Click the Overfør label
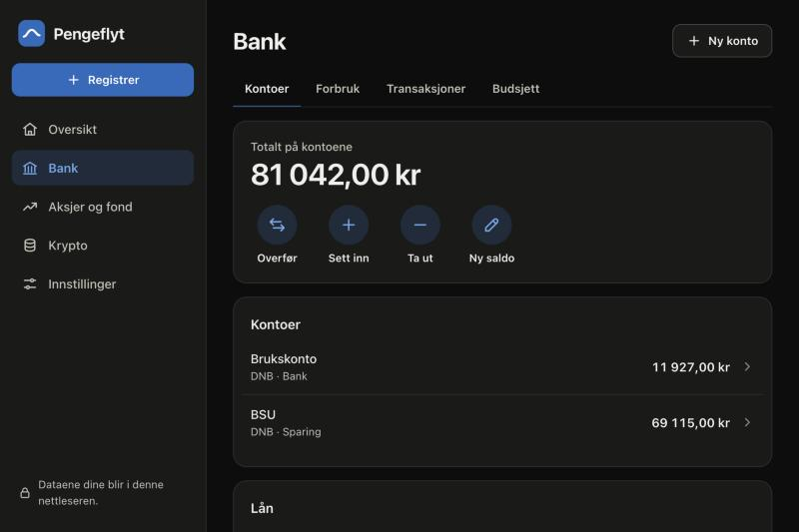799x532 pixels. click(278, 259)
